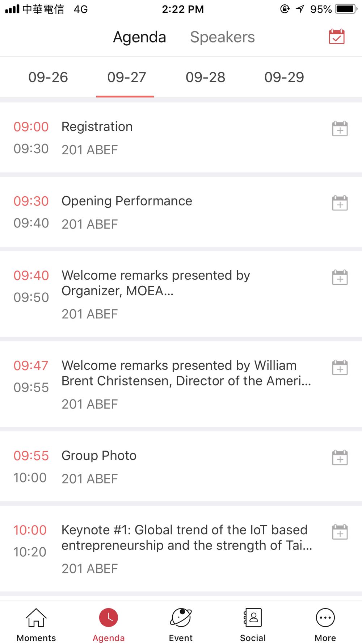362x644 pixels.
Task: Switch to the Speakers tab
Action: (x=222, y=37)
